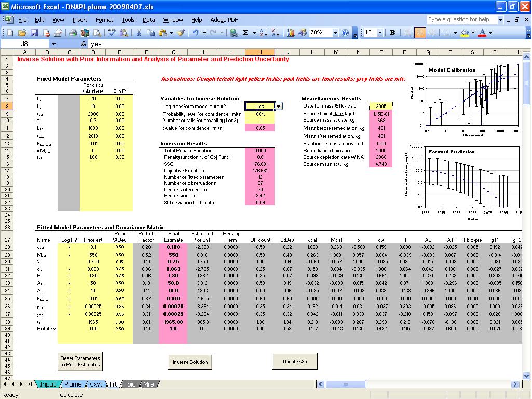Click the Cut scissors icon
Screen dimensions: 532x399
click(139, 33)
